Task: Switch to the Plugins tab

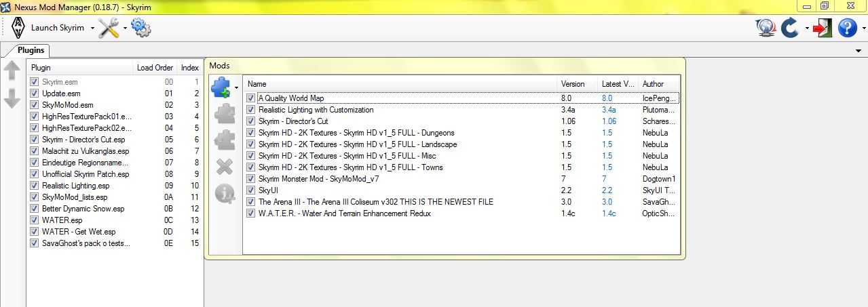Action: pos(31,50)
